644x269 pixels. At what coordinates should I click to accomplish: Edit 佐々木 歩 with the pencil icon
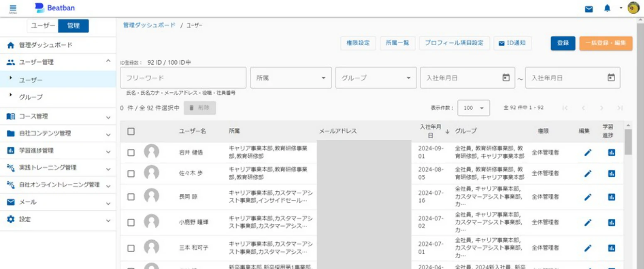(x=587, y=174)
